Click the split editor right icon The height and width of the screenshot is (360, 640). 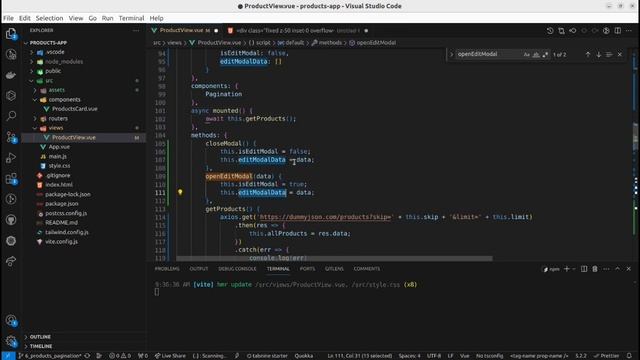point(618,31)
